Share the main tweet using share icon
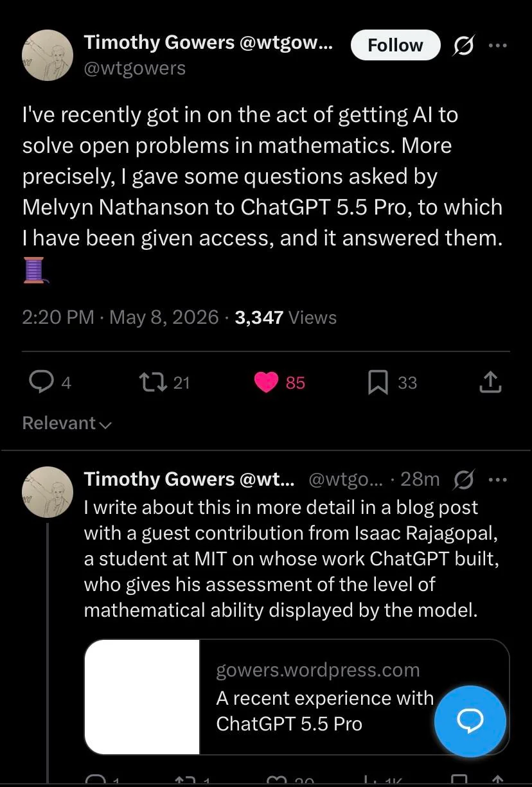The width and height of the screenshot is (532, 787). (490, 382)
